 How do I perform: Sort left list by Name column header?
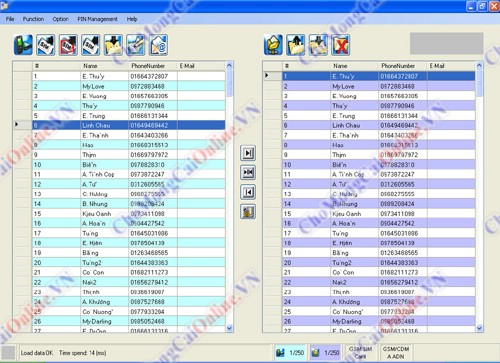pyautogui.click(x=104, y=66)
